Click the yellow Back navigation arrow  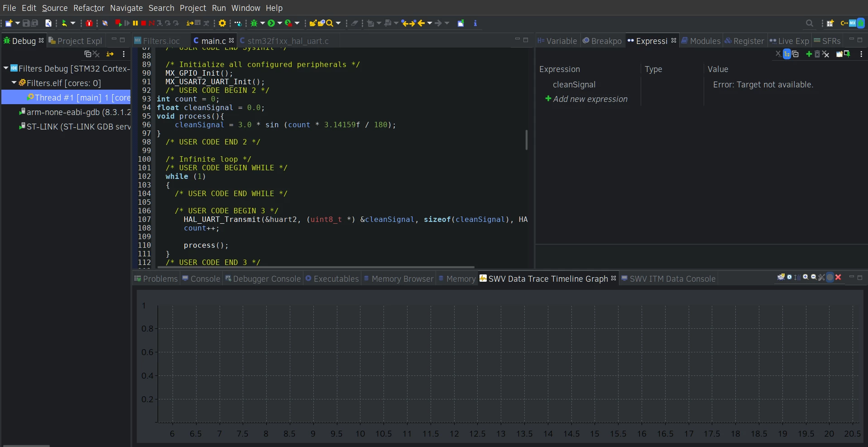(422, 23)
